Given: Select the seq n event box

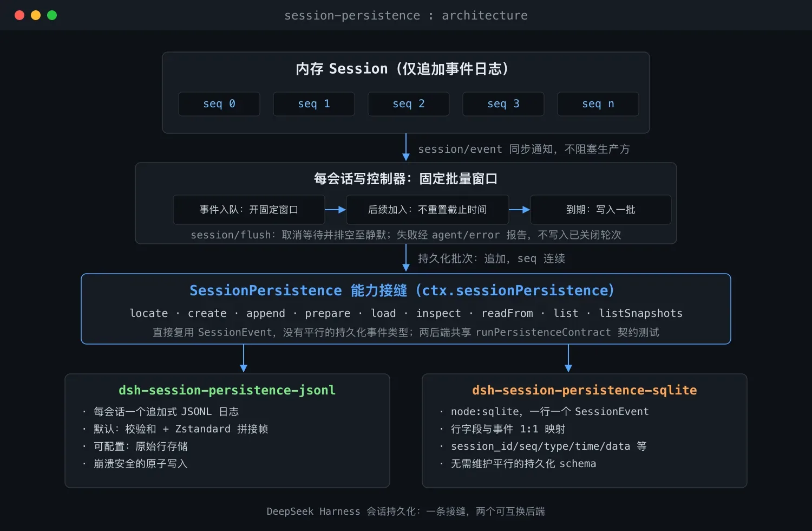Looking at the screenshot, I should (598, 104).
